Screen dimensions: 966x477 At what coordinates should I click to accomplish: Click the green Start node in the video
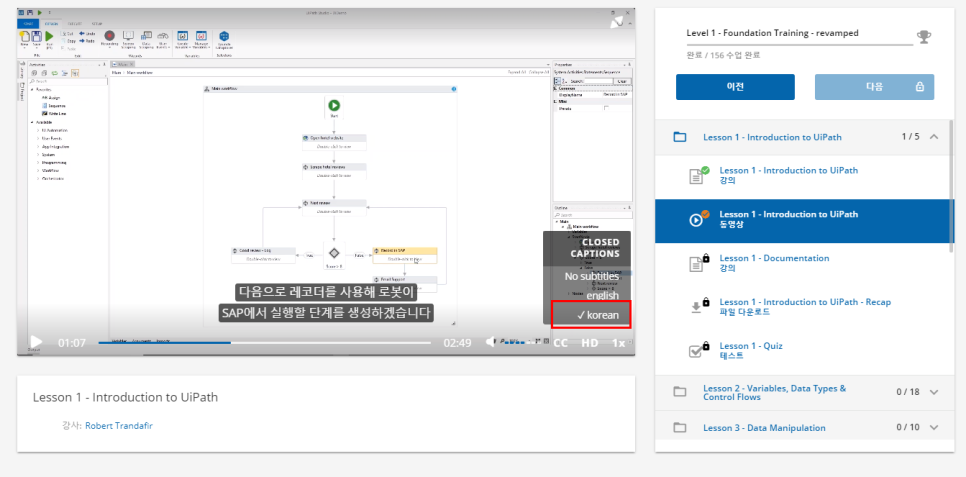(x=334, y=106)
